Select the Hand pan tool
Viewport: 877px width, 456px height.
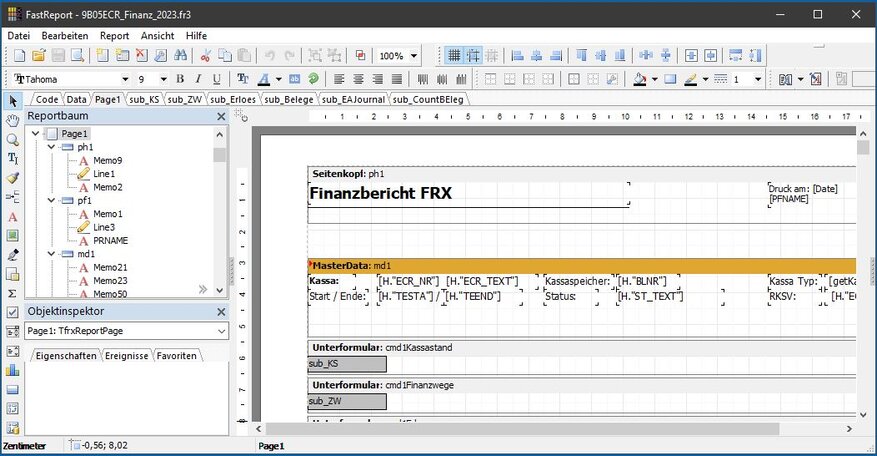point(13,121)
